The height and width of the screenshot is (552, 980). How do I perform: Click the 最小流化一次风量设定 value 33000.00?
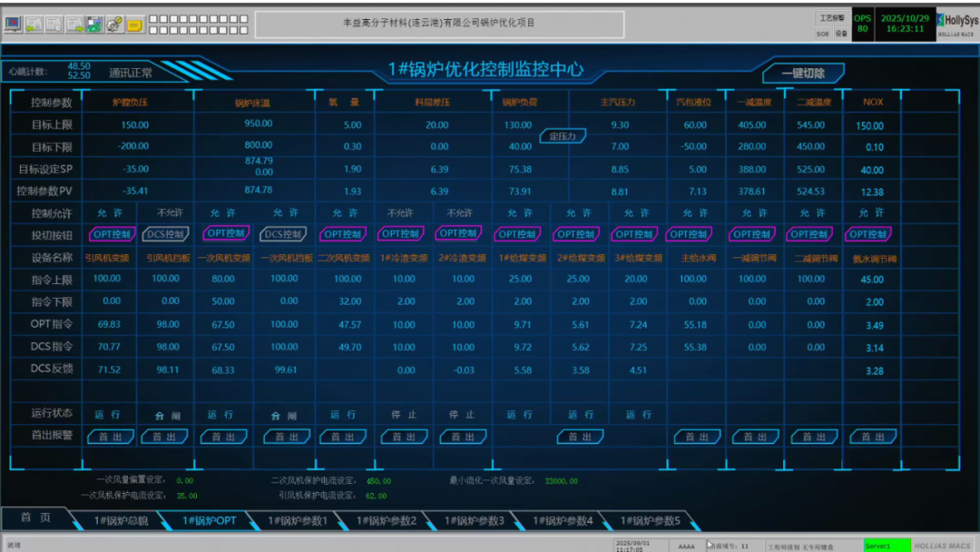[x=561, y=481]
